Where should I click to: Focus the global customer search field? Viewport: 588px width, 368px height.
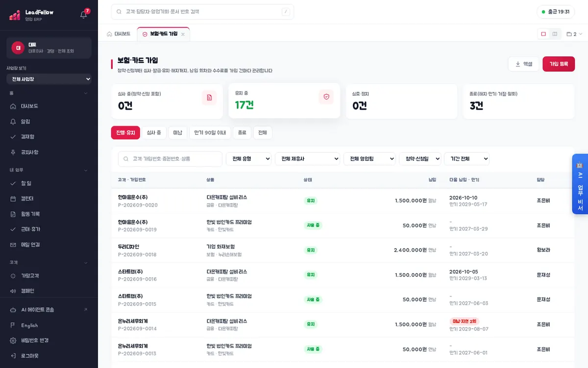click(202, 12)
